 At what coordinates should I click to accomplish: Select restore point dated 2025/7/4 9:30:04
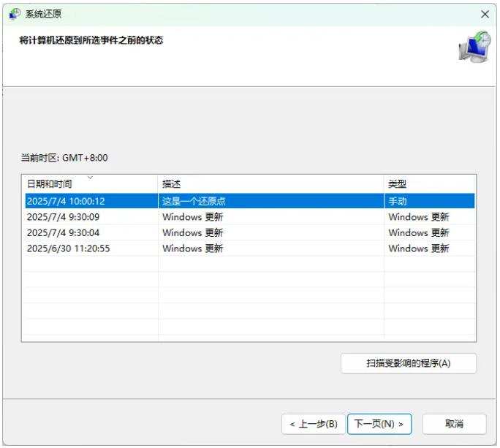click(63, 232)
